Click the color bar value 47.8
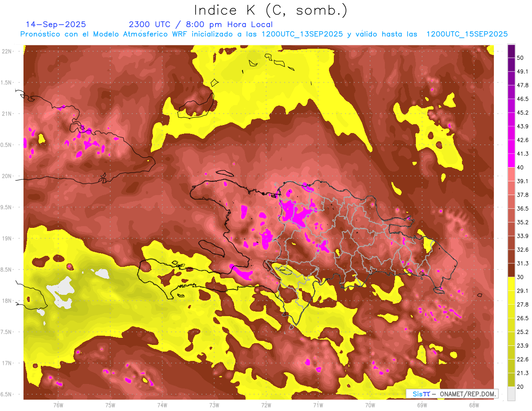This screenshot has width=532, height=411. pos(522,85)
